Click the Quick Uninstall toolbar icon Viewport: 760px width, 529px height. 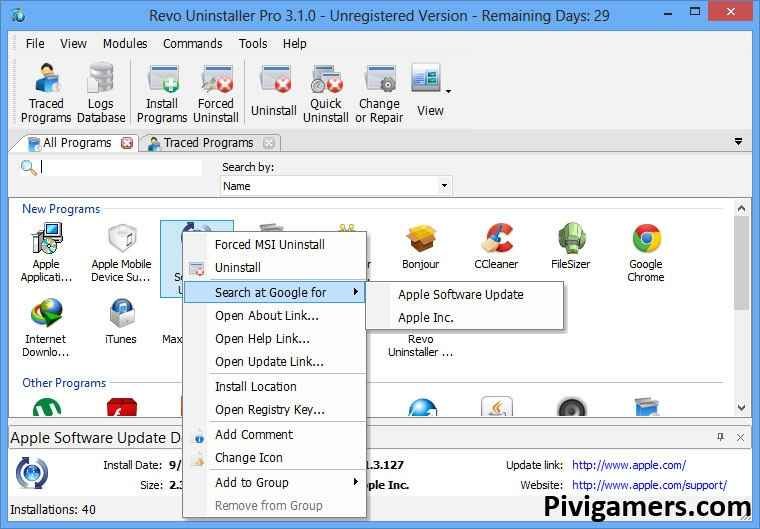click(x=326, y=91)
